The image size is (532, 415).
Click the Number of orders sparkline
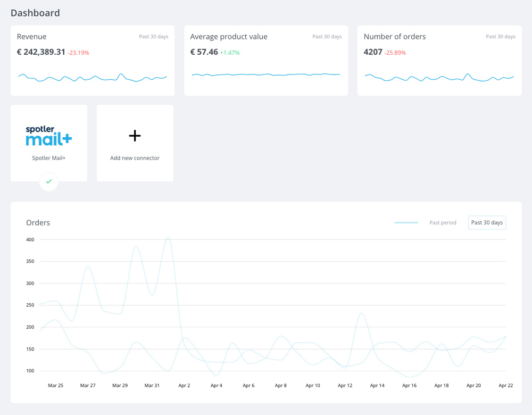pos(439,77)
